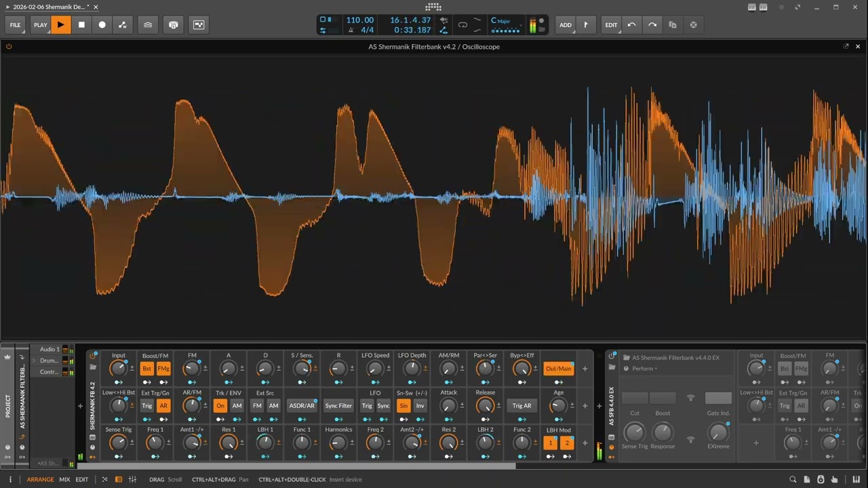This screenshot has width=868, height=488.
Task: Click the Undo arrow icon
Action: (x=632, y=25)
